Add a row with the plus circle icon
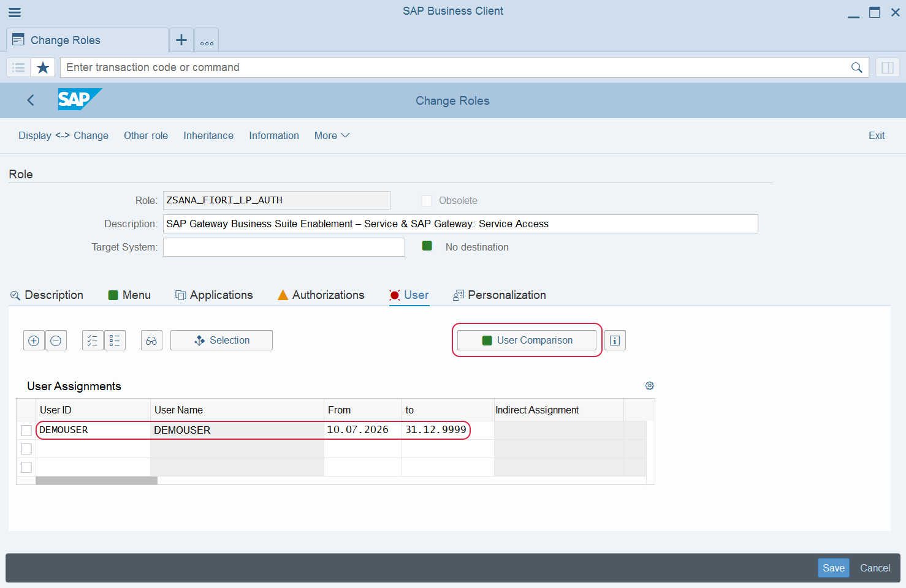This screenshot has width=906, height=588. (34, 341)
